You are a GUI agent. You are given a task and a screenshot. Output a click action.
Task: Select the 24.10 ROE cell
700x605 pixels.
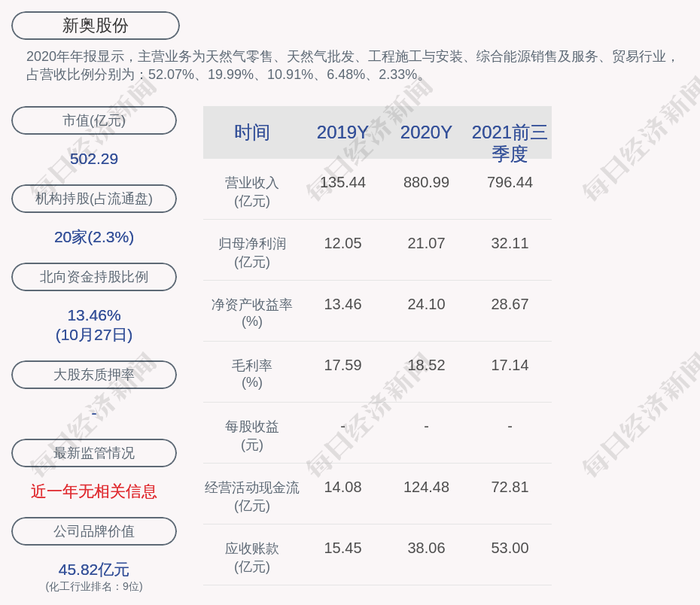click(x=426, y=304)
